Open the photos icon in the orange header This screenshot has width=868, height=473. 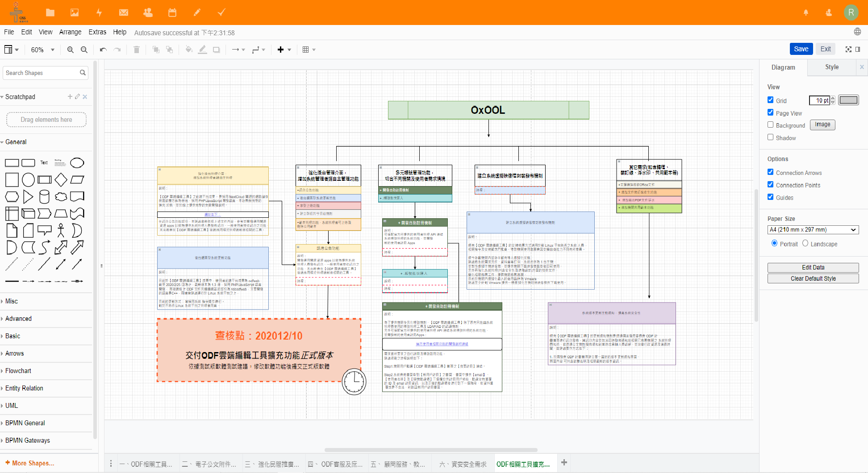(75, 12)
